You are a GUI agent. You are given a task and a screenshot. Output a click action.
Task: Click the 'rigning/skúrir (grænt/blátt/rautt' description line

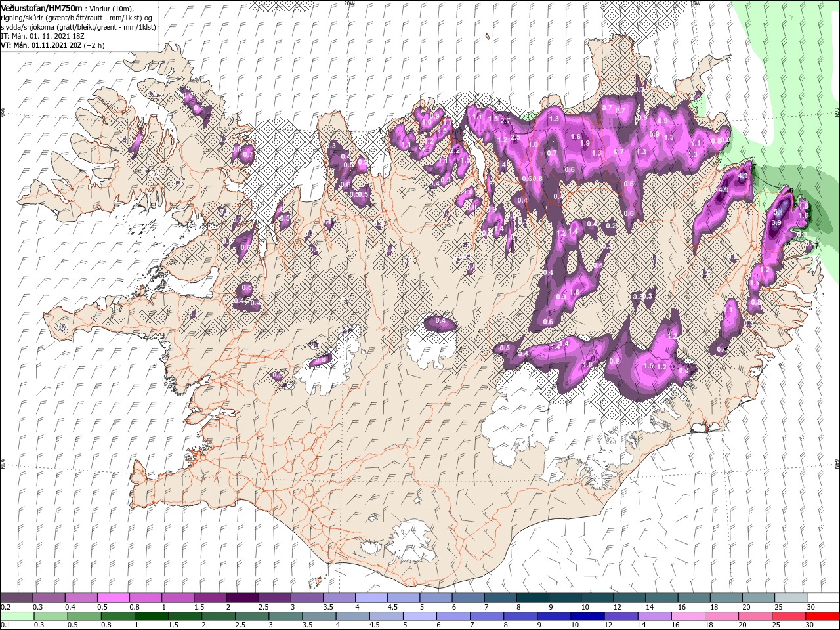(75, 17)
